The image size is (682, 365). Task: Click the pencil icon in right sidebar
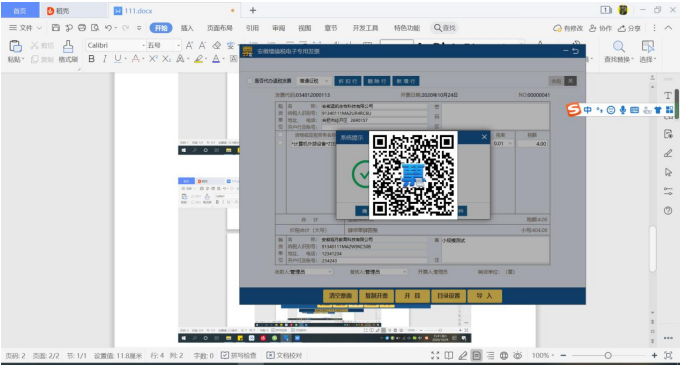(669, 153)
